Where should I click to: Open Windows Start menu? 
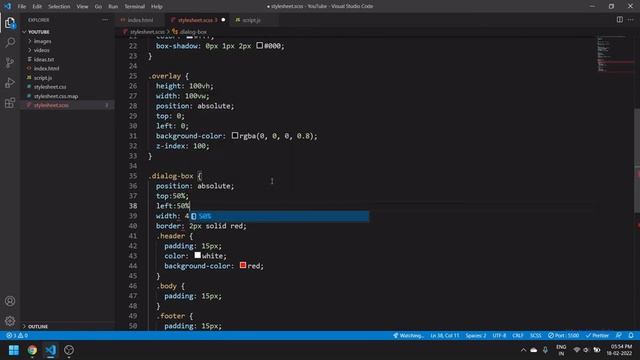[x=13, y=350]
